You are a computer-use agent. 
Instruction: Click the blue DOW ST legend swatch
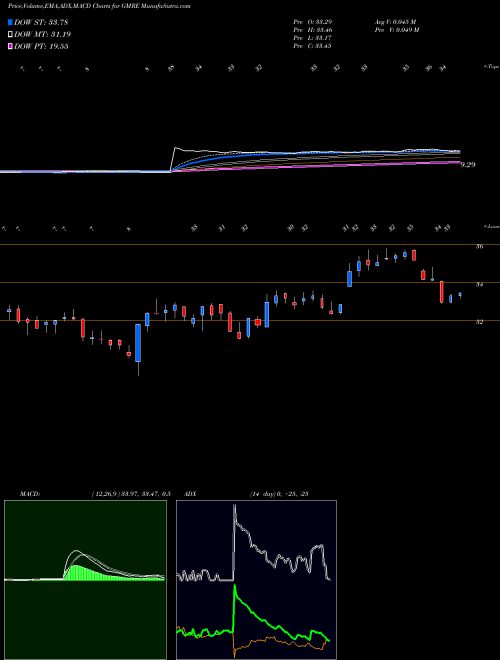coord(10,22)
